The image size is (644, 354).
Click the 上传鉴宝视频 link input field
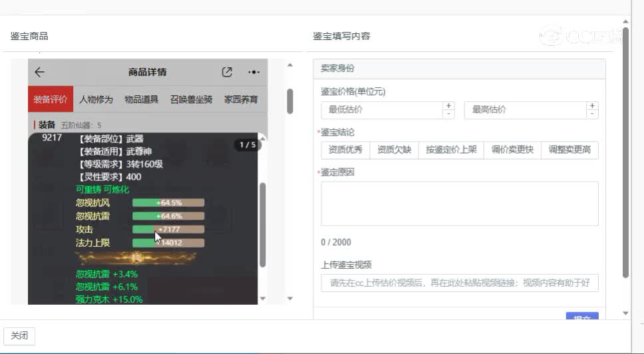(459, 283)
